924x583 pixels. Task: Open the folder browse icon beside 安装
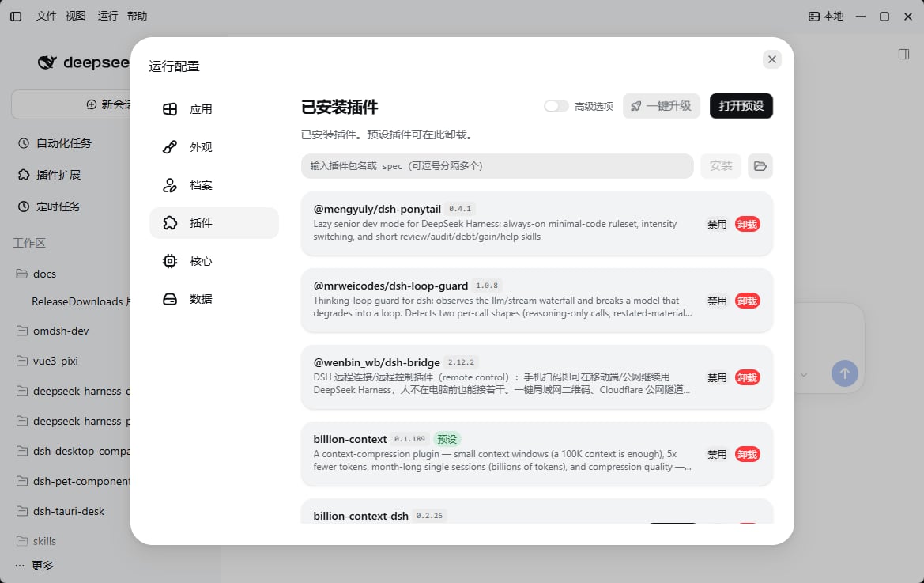760,166
